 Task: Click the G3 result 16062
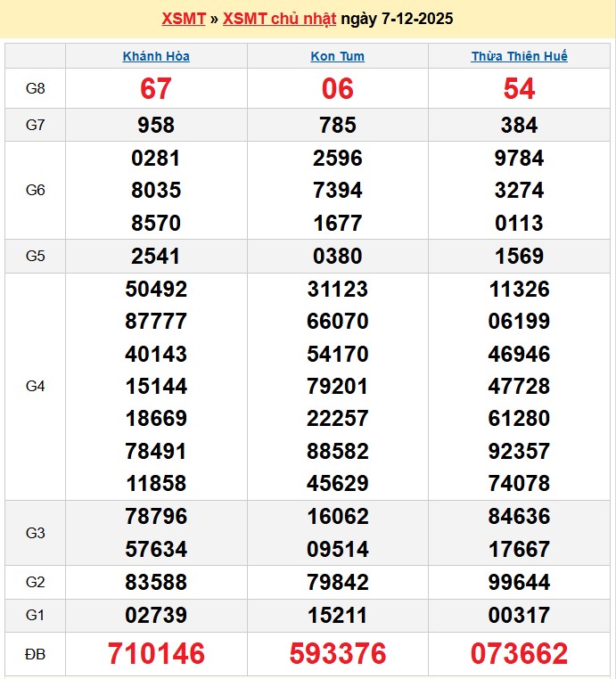pos(337,517)
